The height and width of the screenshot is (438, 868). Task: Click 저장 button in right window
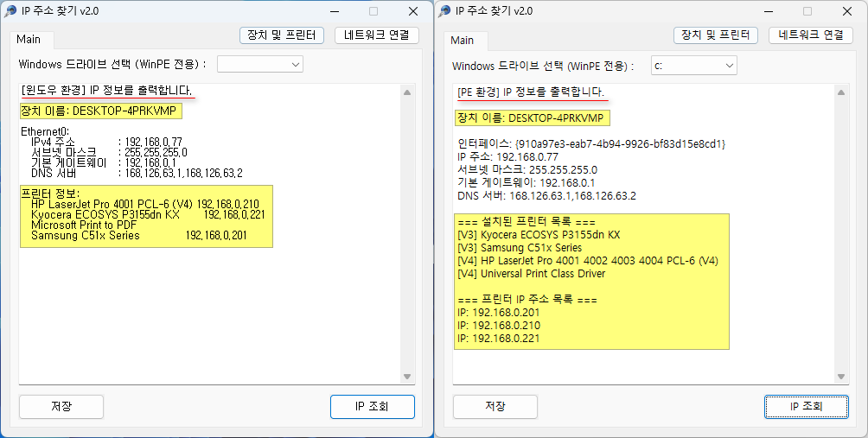(495, 407)
